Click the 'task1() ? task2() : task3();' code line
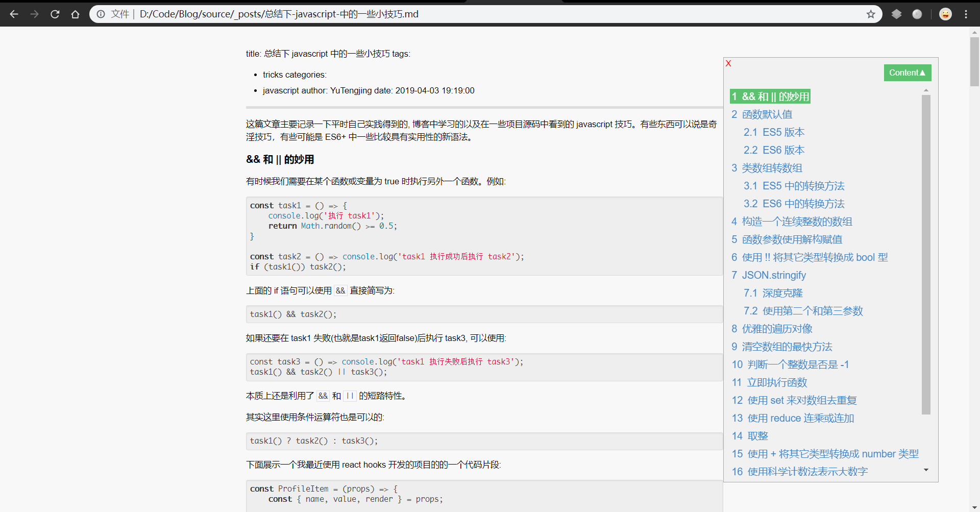 tap(314, 441)
